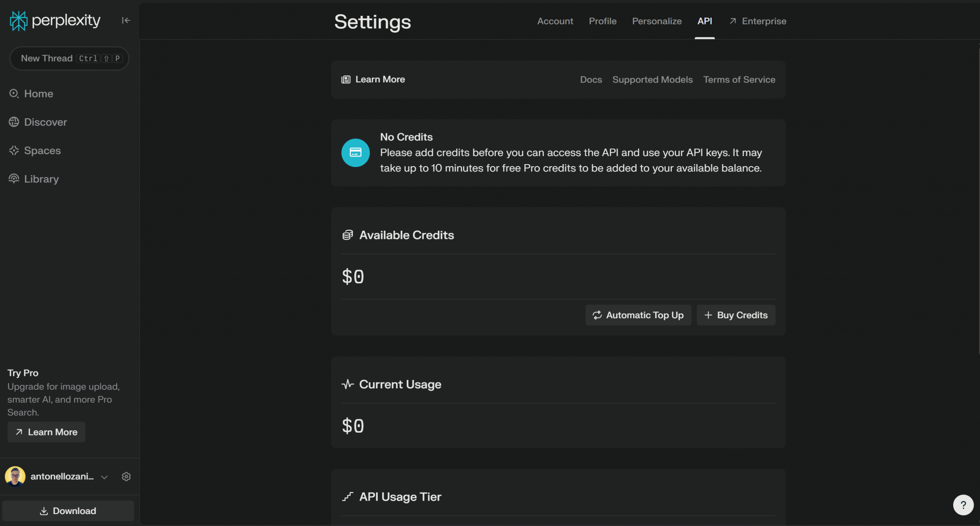This screenshot has height=526, width=980.
Task: Open Home from the sidebar
Action: [x=38, y=93]
